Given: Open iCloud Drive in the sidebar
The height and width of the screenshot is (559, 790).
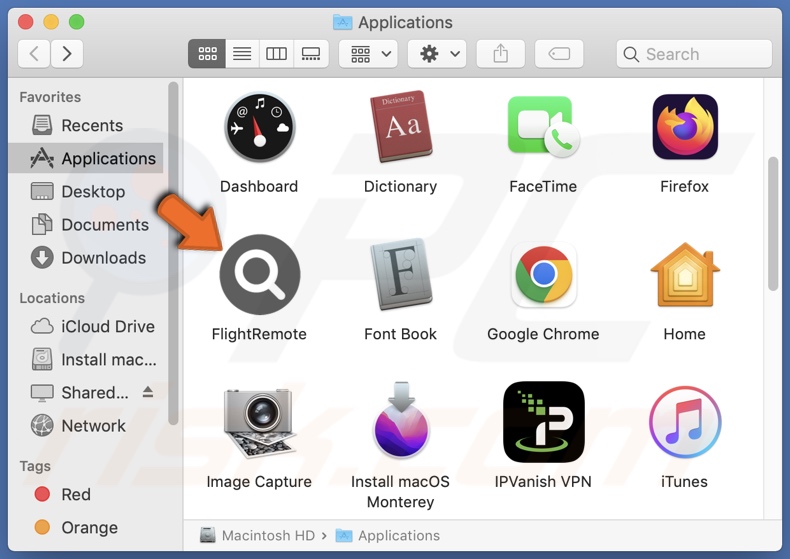Looking at the screenshot, I should tap(86, 326).
